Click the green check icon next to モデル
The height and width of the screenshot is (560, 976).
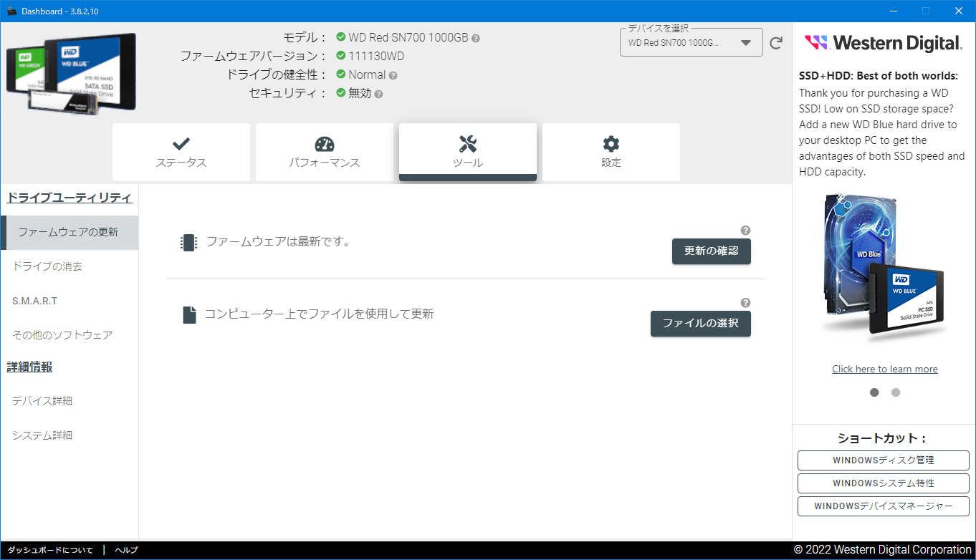(x=341, y=37)
